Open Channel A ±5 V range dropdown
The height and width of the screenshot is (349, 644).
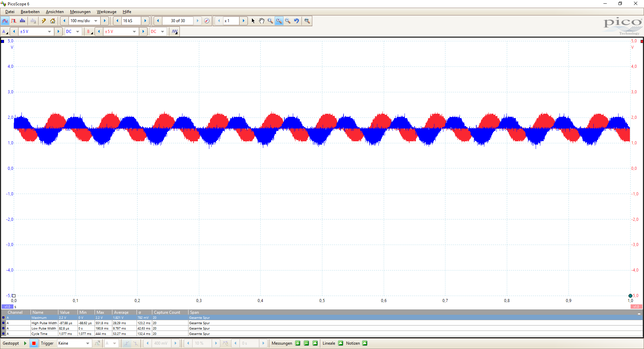point(49,32)
